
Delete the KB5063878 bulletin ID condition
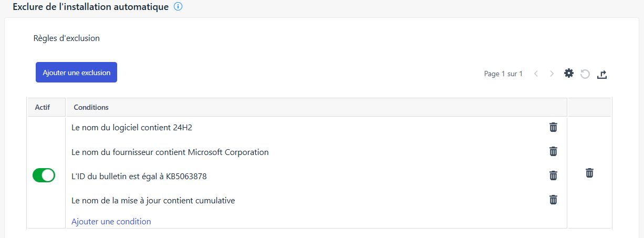coord(553,175)
